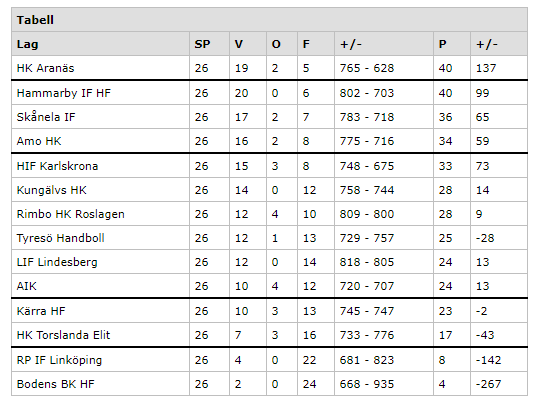
Task: Select the Kungälvs HK team name
Action: coord(51,190)
